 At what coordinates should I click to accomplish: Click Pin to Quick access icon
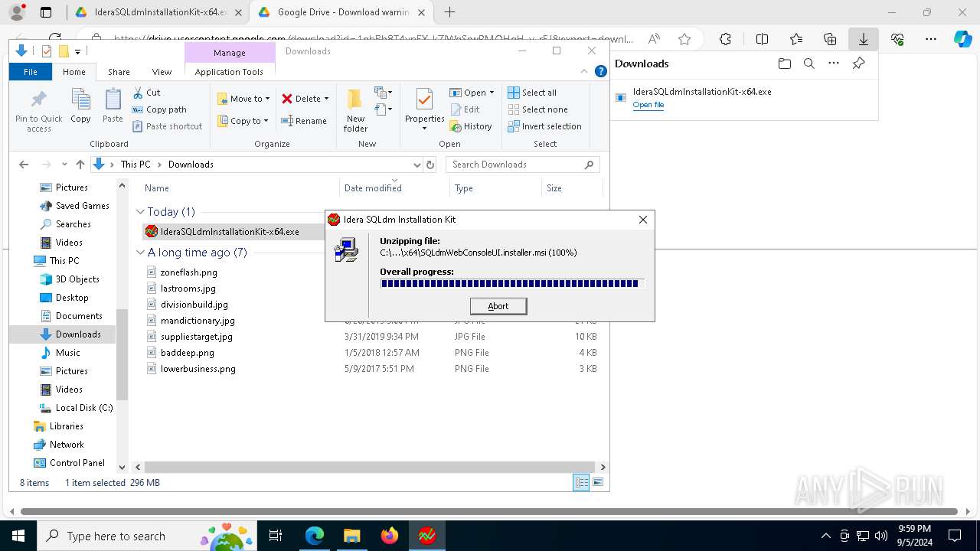[x=38, y=99]
